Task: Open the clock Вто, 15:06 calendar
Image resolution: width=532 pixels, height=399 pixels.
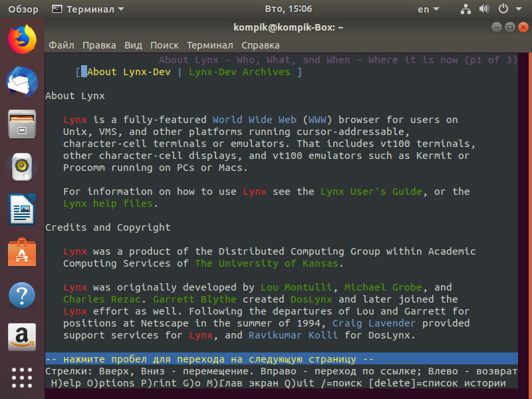Action: (x=288, y=9)
